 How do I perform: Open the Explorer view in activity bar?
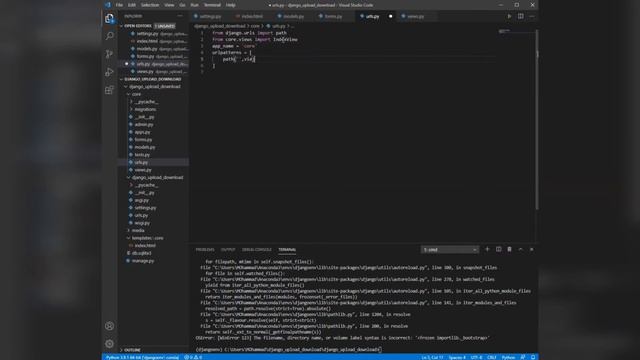point(109,18)
